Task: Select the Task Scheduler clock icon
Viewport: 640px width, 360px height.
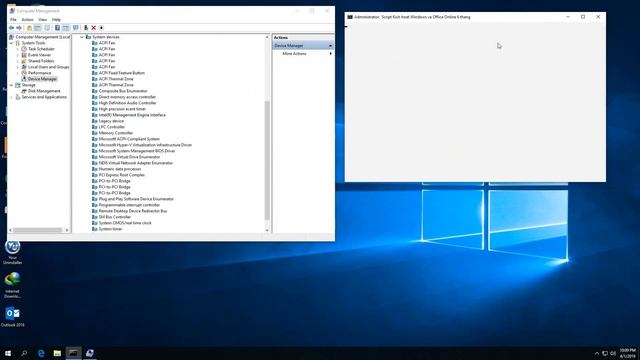Action: pos(24,49)
